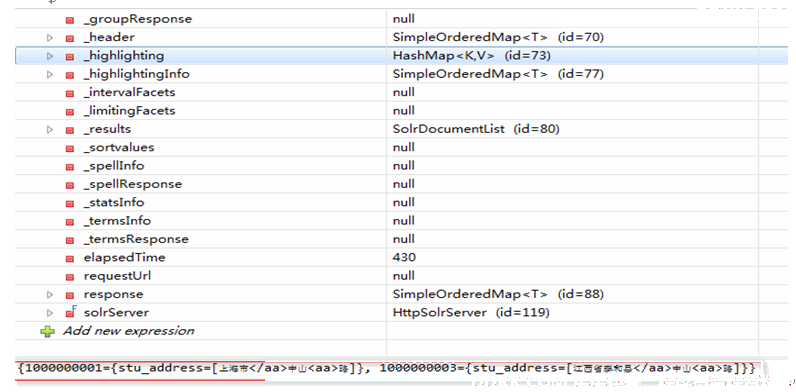Click the response field icon

pyautogui.click(x=70, y=295)
